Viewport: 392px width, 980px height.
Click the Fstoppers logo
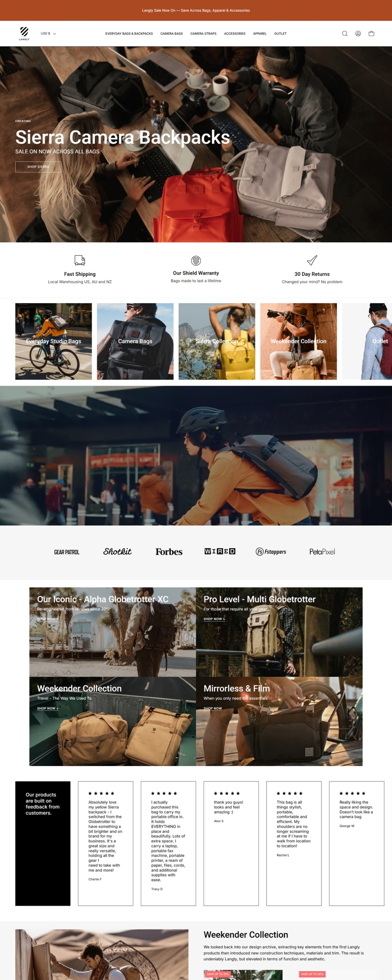pyautogui.click(x=271, y=552)
